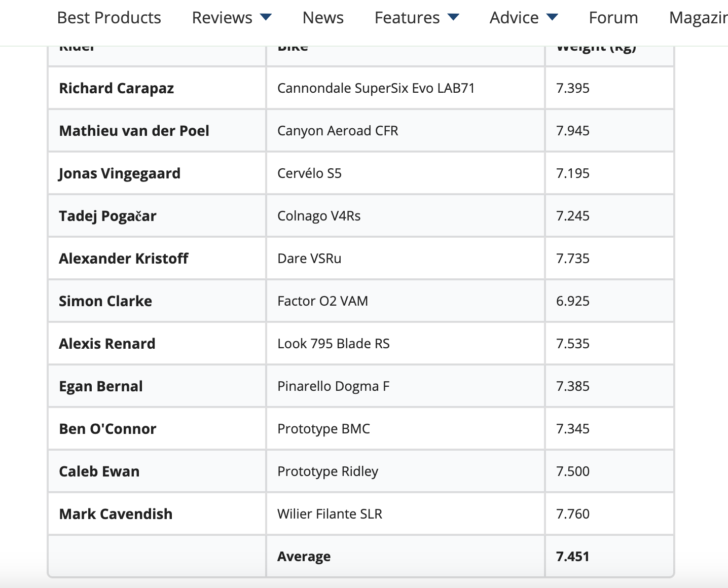Image resolution: width=728 pixels, height=588 pixels.
Task: Click the Average weight 7.451 value
Action: coord(573,557)
